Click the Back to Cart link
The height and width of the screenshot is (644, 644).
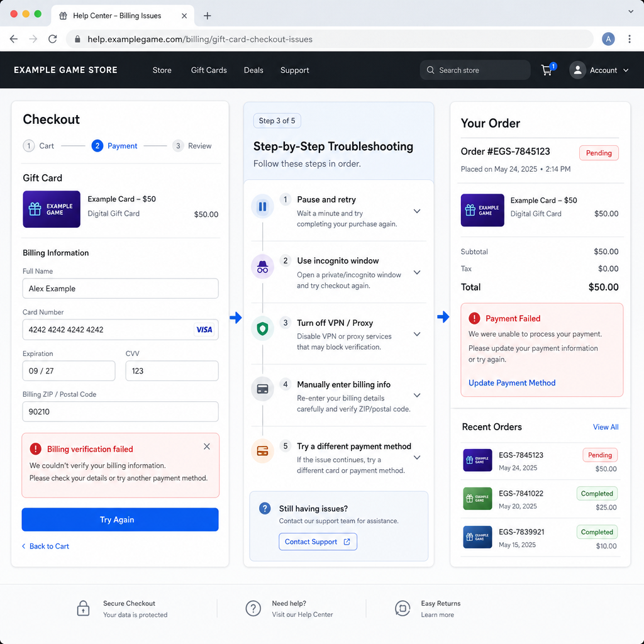click(45, 547)
